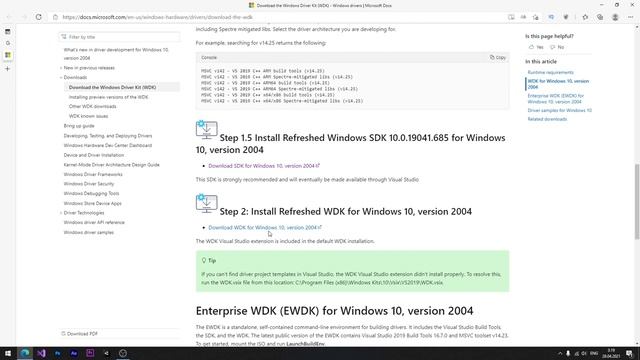The image size is (640, 360).
Task: Add this page to favorites star-plus icon
Action: point(536,17)
